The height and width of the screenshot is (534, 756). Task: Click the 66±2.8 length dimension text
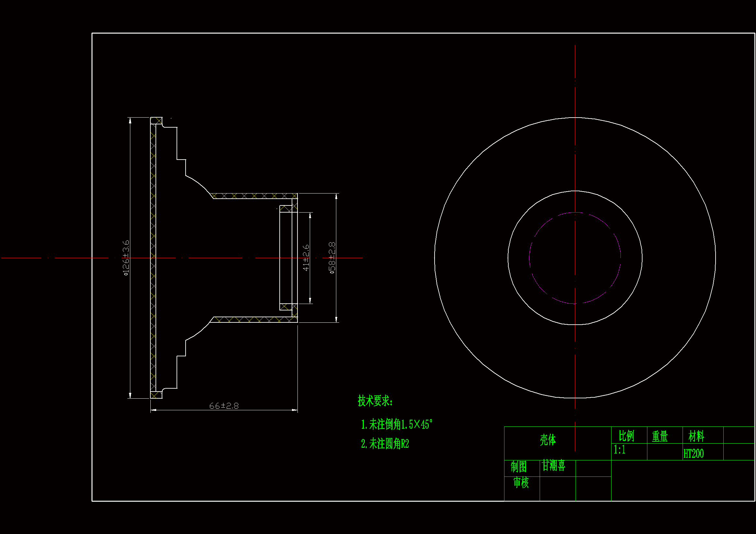(224, 406)
